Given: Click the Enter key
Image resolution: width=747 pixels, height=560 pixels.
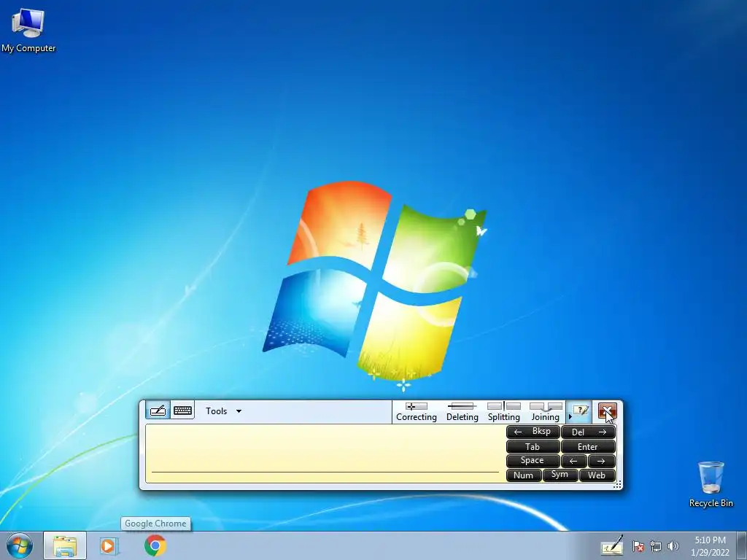Looking at the screenshot, I should [589, 447].
